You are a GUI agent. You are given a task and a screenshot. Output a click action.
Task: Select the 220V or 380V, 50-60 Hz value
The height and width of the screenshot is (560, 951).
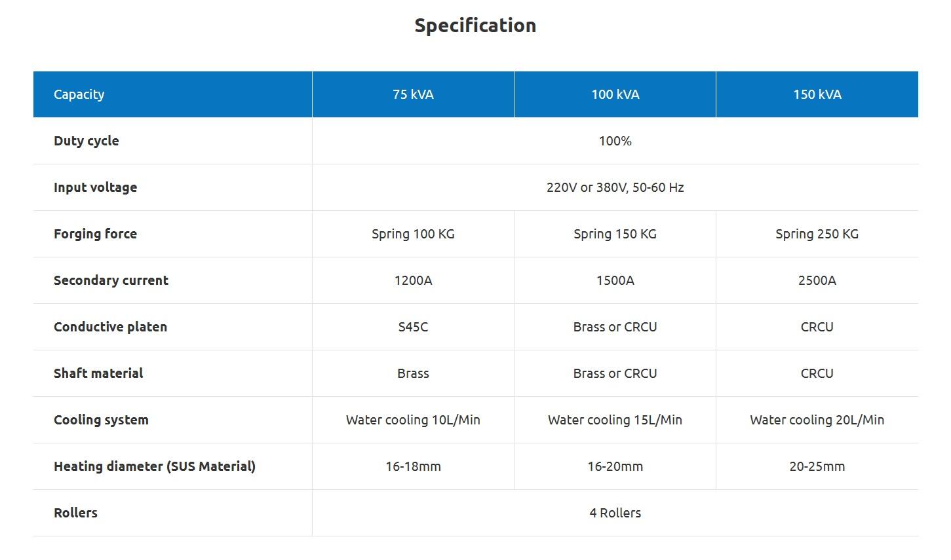click(x=615, y=187)
